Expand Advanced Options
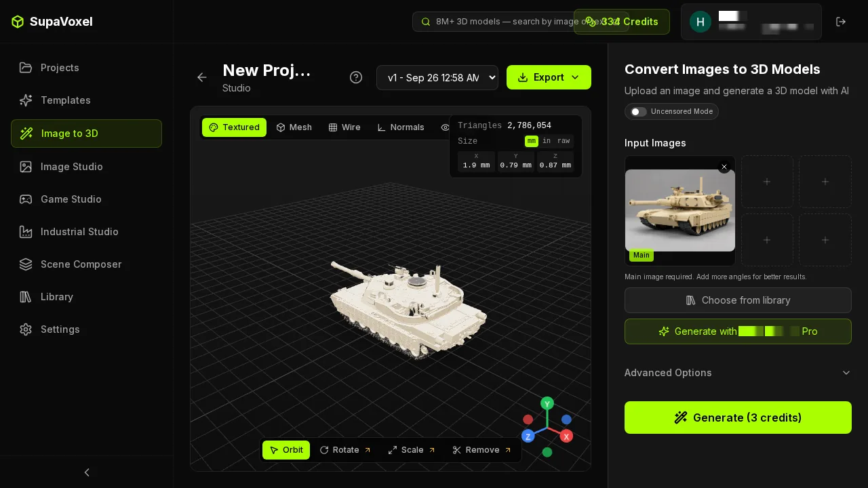This screenshot has width=868, height=488. [x=738, y=373]
